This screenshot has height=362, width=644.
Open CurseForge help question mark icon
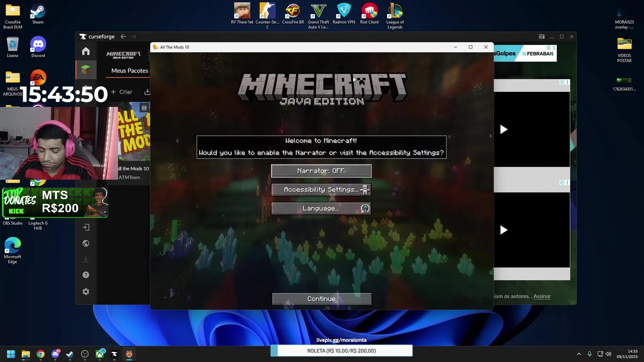(86, 275)
